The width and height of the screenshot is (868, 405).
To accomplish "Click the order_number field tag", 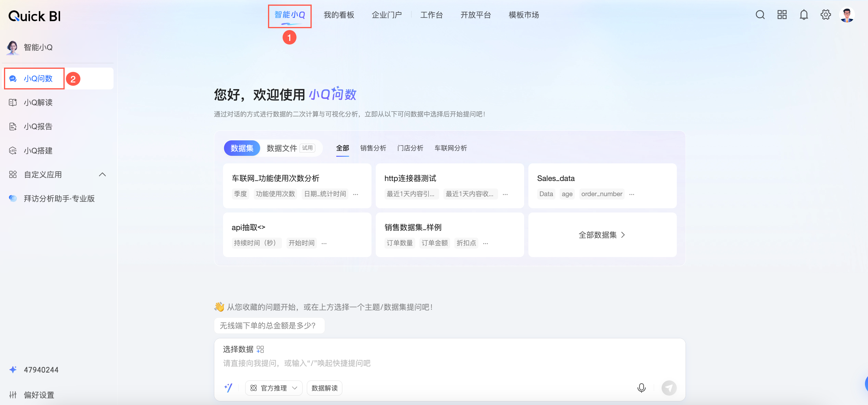I will (x=602, y=194).
